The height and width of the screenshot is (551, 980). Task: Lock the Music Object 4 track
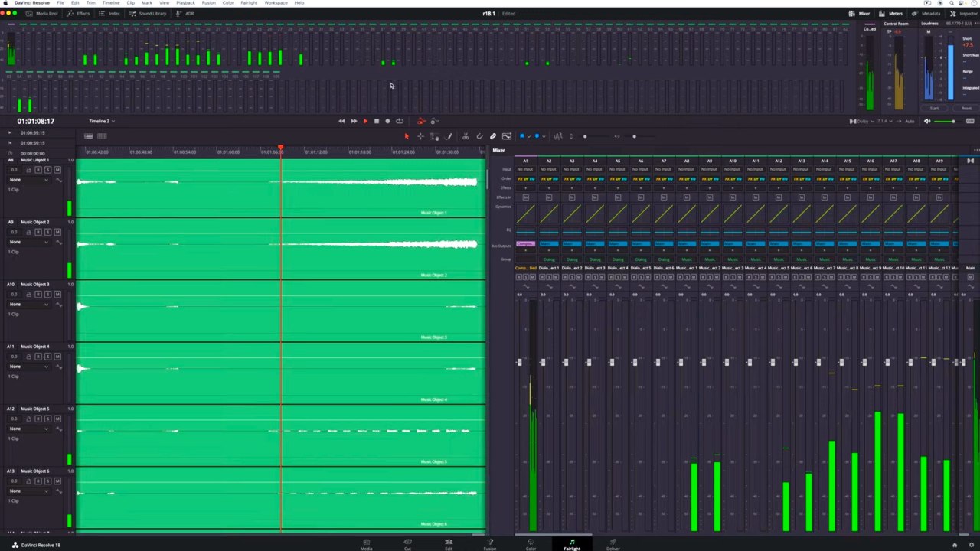coord(29,357)
